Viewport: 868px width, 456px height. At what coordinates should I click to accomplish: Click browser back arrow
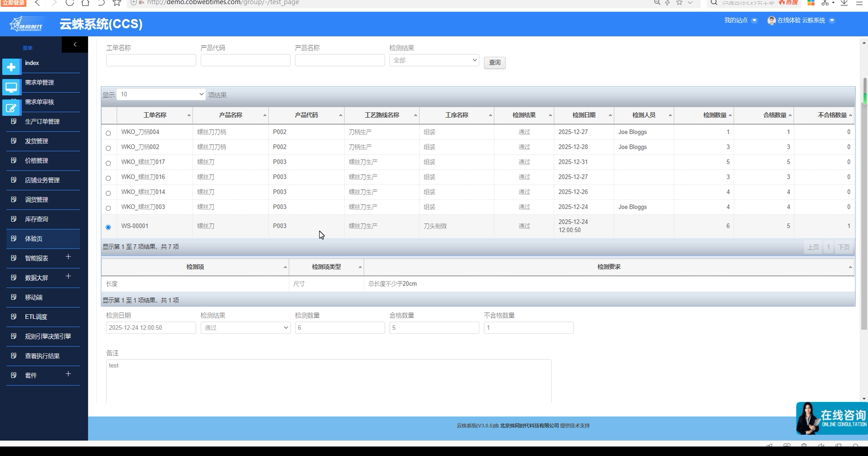click(38, 3)
